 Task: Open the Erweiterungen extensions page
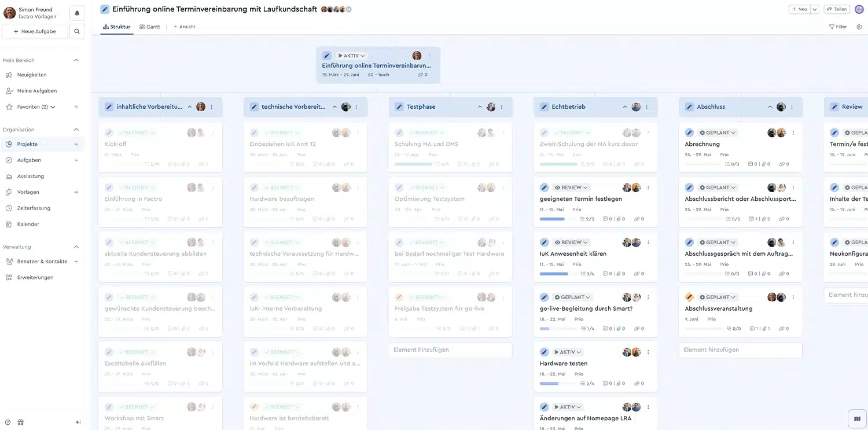click(x=35, y=277)
